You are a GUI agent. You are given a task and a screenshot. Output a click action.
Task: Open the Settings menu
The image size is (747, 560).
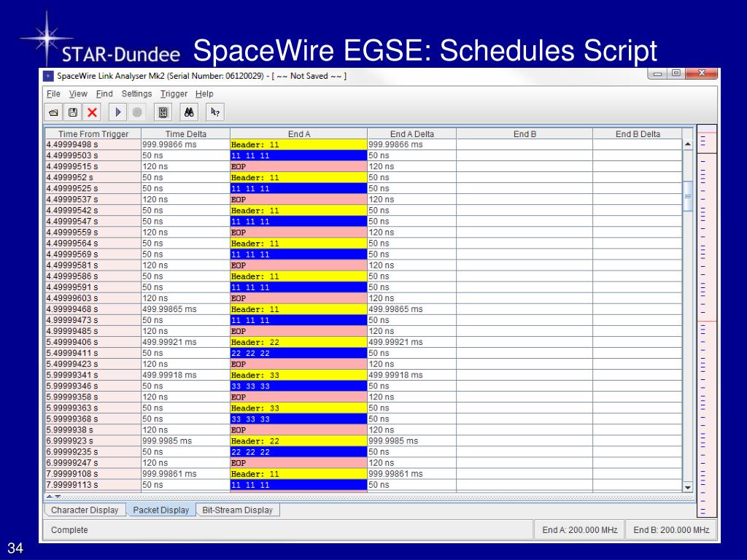click(136, 94)
